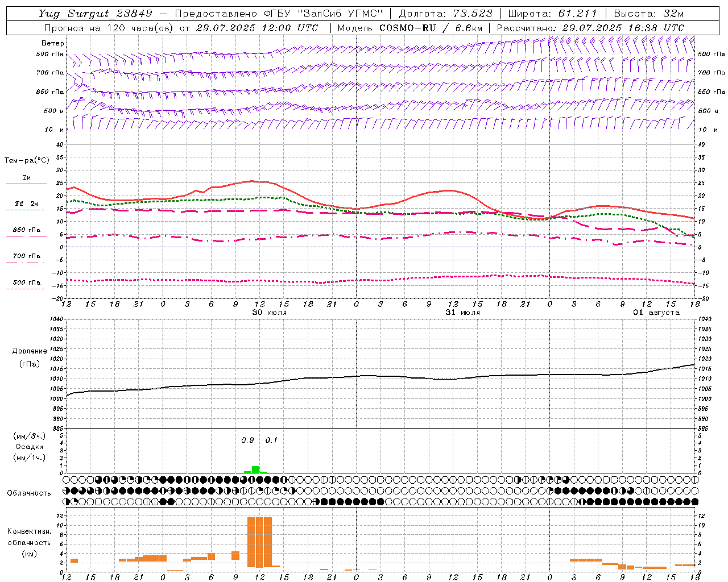Click the Осадки precipitation panel label

point(30,447)
